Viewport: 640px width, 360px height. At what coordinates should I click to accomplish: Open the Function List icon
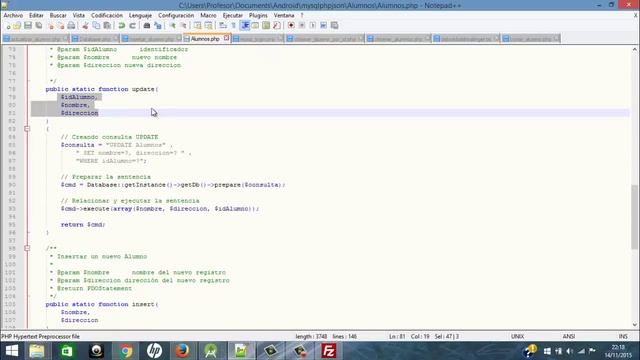[277, 26]
